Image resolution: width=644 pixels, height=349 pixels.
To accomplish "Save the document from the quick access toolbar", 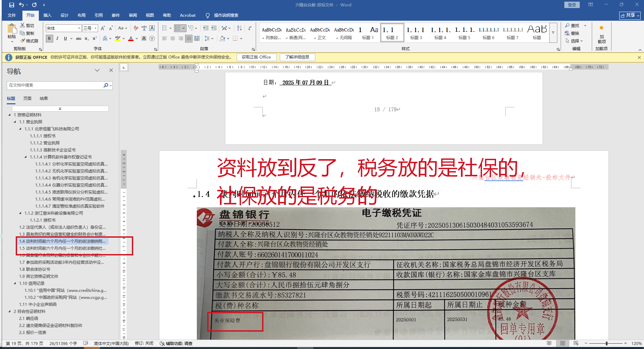I will pyautogui.click(x=12, y=5).
